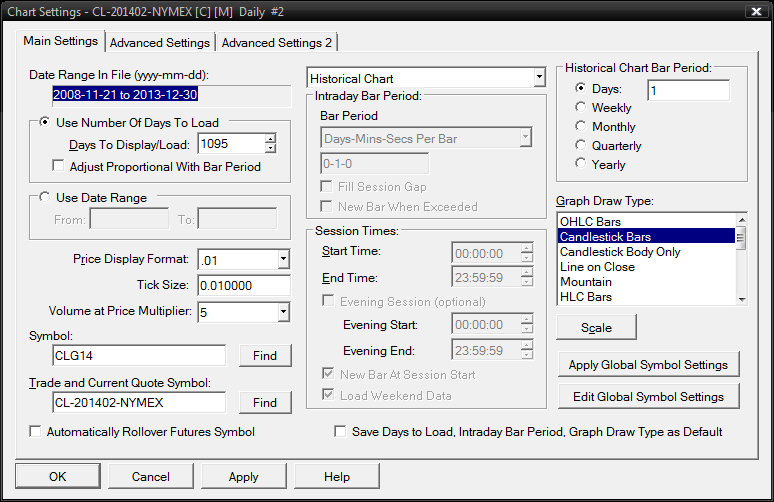This screenshot has height=502, width=774.
Task: Click the Days count input field
Action: click(x=688, y=90)
